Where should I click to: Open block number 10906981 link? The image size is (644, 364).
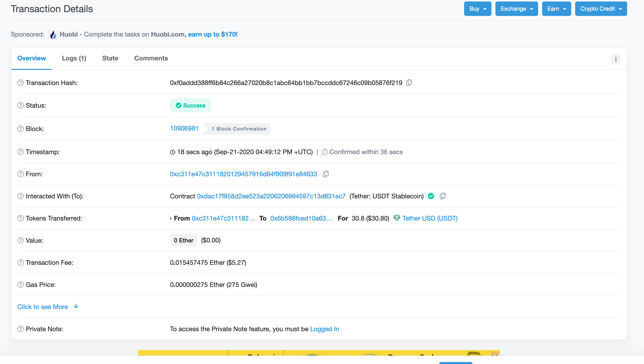[x=184, y=128]
